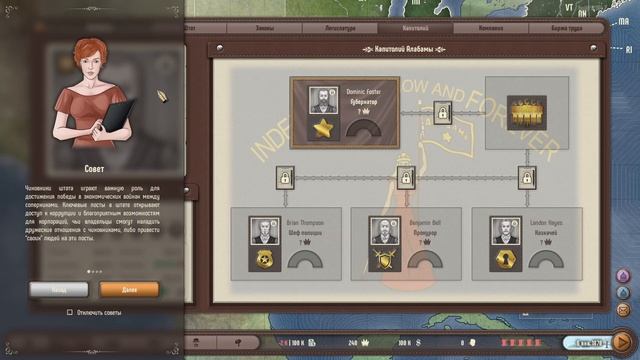Click the blue droplet icon on right edge
The width and height of the screenshot is (640, 360).
(x=623, y=293)
